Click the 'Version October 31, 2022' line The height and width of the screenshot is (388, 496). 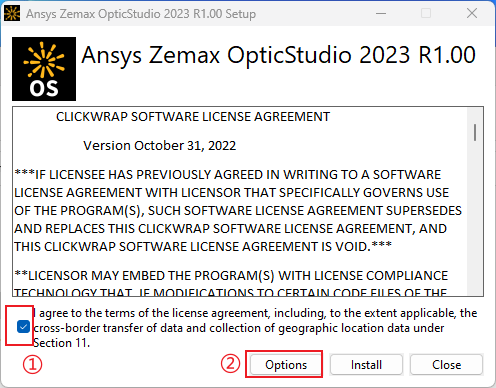coord(160,146)
